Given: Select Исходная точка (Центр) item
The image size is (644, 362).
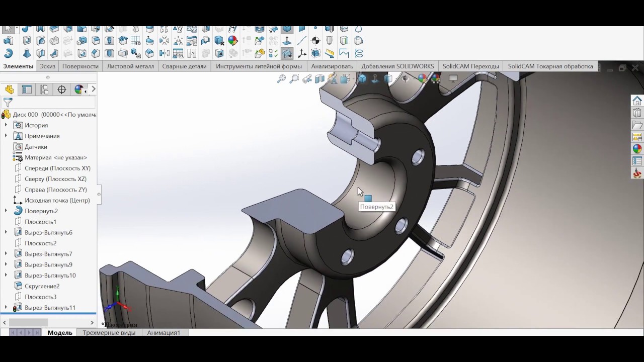Looking at the screenshot, I should click(57, 200).
